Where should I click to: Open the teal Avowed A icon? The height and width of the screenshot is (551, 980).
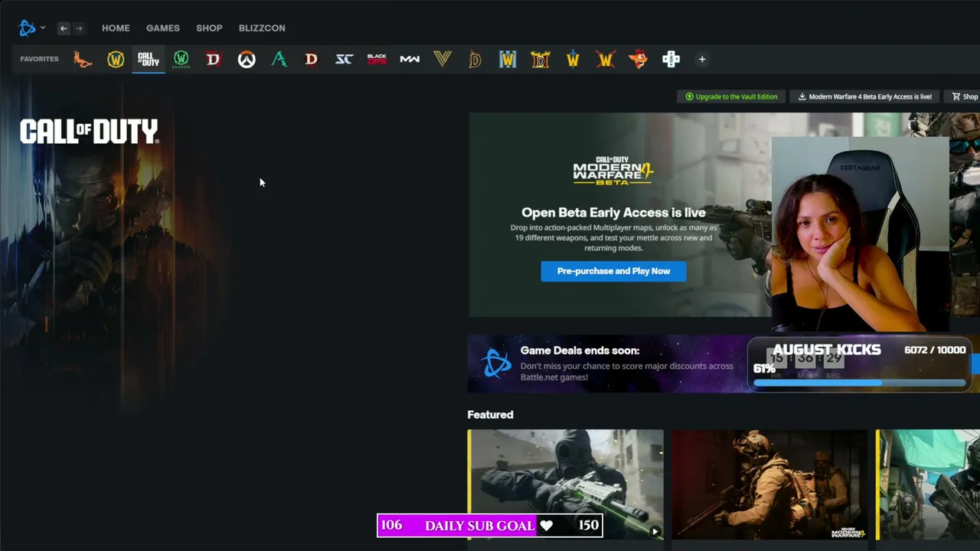pos(279,59)
